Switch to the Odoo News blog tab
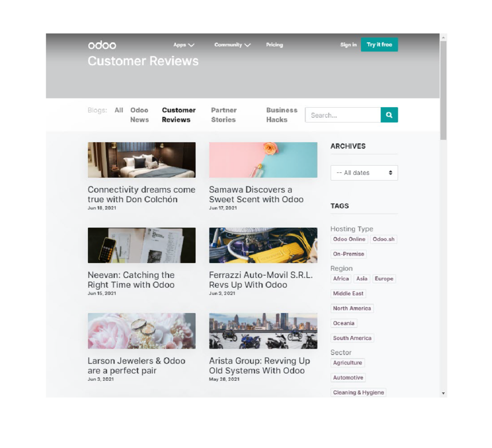 (139, 115)
